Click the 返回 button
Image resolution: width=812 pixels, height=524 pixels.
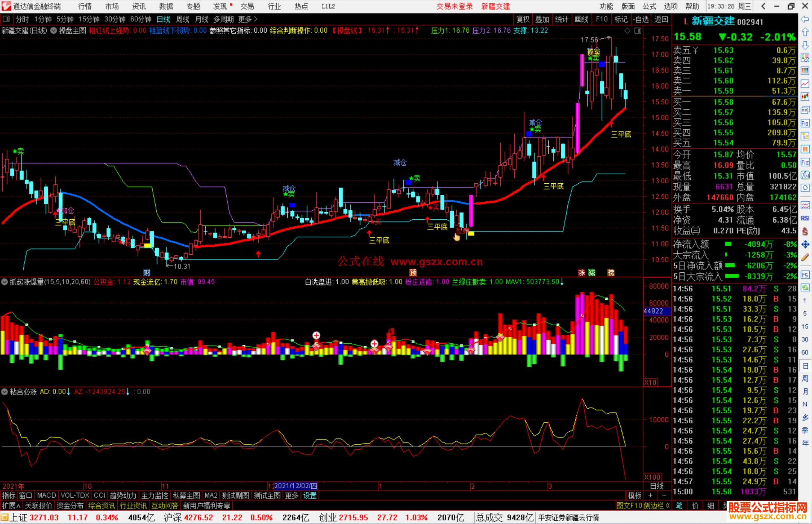pos(661,19)
